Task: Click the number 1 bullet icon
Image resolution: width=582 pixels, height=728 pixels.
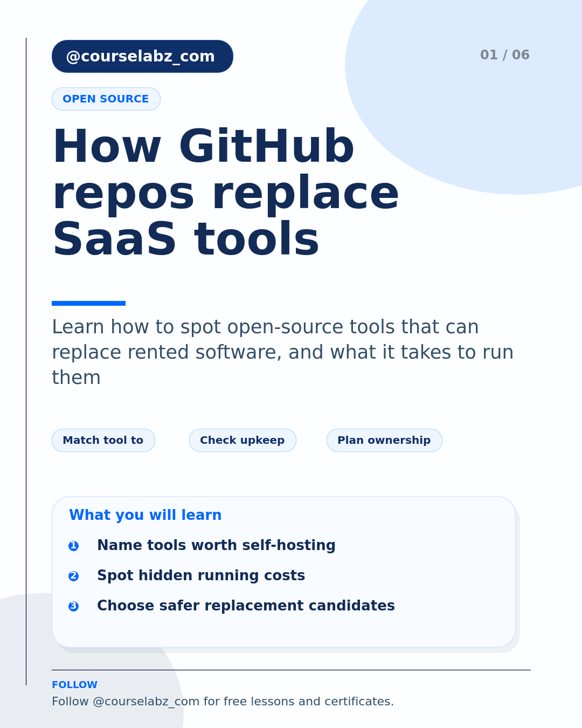Action: [x=74, y=546]
